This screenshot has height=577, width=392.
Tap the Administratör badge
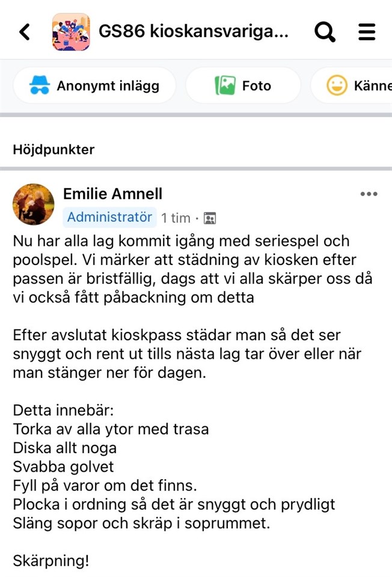(110, 217)
